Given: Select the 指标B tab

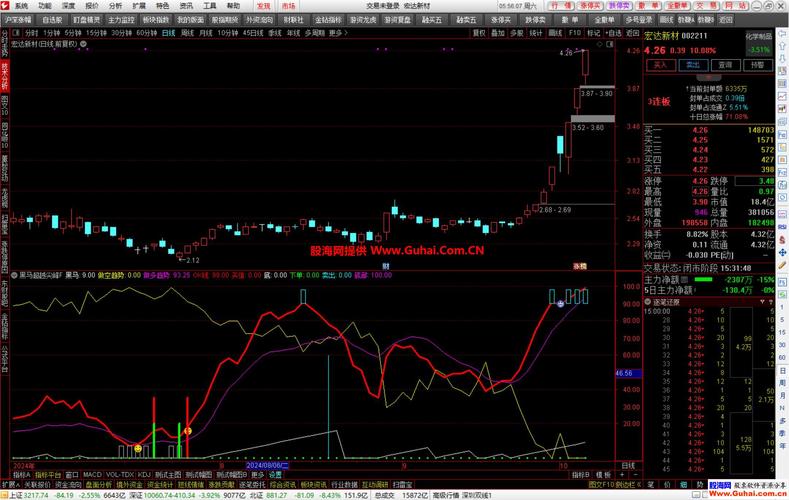Looking at the screenshot, I should coord(580,475).
